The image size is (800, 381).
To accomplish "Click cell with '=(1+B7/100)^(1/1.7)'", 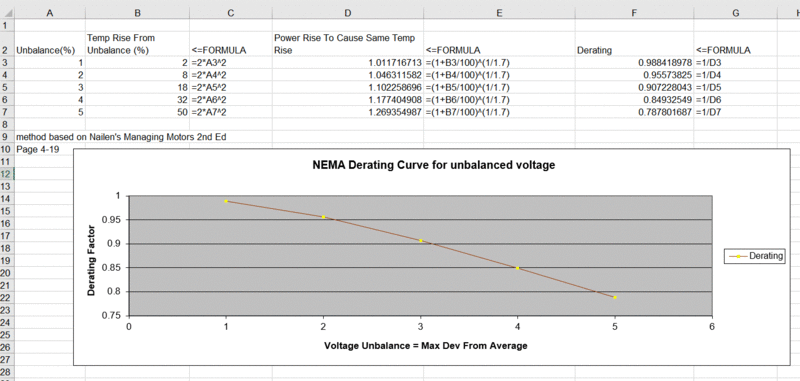I will 499,112.
